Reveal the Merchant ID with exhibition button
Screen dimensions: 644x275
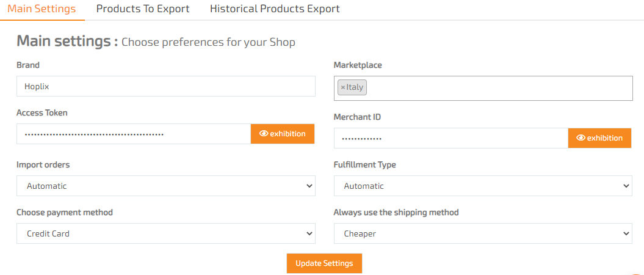click(599, 137)
